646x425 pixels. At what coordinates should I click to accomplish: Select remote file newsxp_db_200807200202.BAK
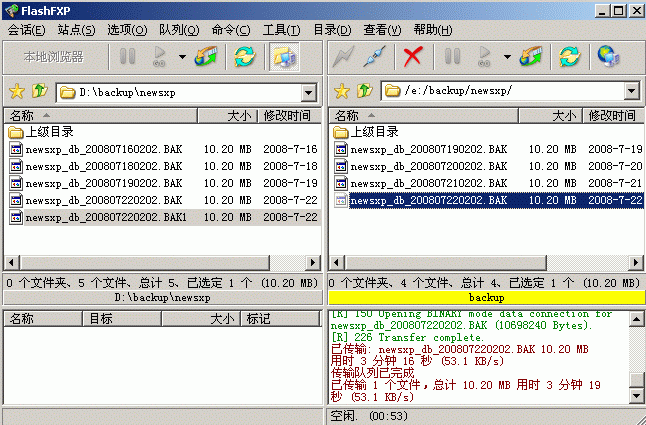coord(488,166)
